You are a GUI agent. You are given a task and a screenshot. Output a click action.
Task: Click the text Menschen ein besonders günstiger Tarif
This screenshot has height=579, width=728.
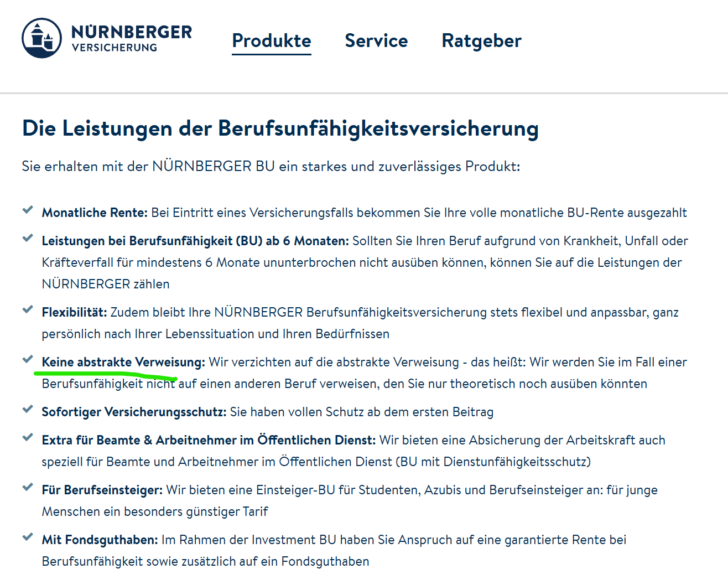[155, 511]
